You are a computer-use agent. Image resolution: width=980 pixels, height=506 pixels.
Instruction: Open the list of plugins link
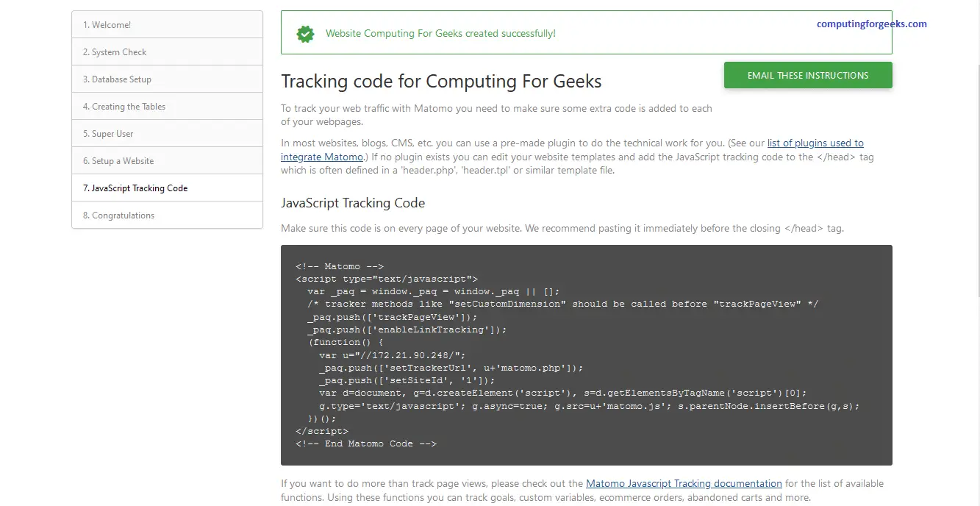tap(816, 143)
